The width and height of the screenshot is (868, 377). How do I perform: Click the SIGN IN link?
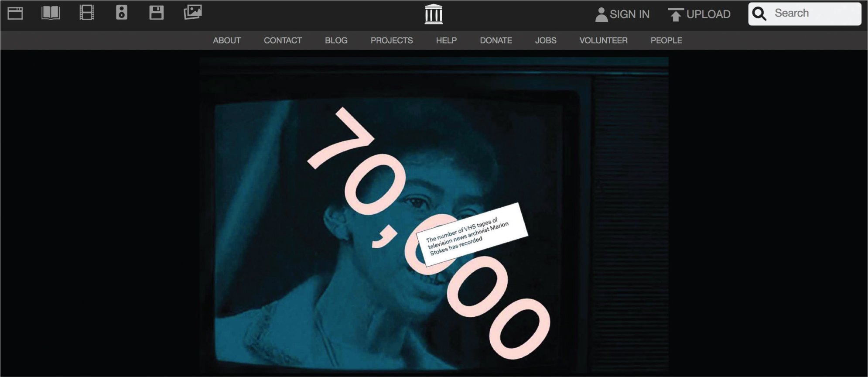coord(629,14)
